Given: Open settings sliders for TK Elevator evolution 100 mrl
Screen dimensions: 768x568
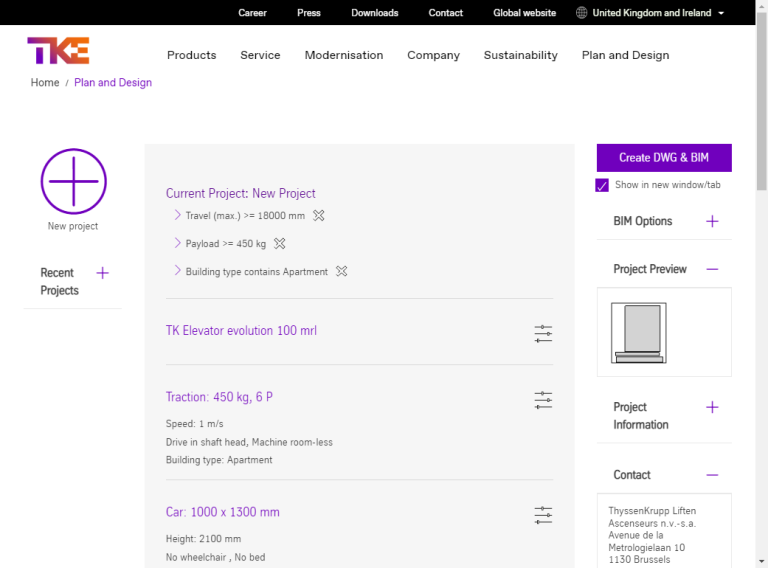Looking at the screenshot, I should [x=543, y=334].
